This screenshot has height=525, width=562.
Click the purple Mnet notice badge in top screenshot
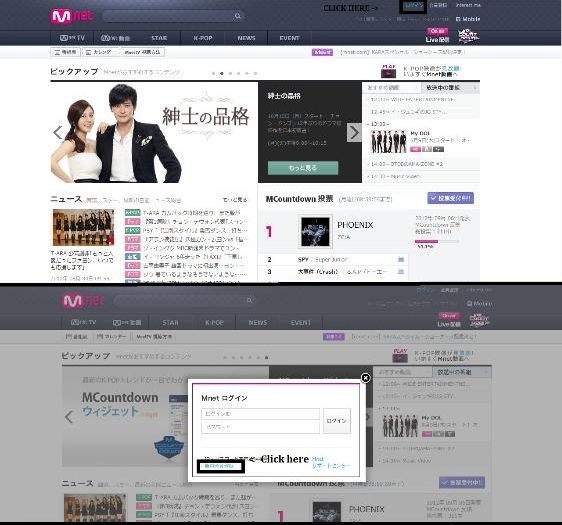click(322, 52)
